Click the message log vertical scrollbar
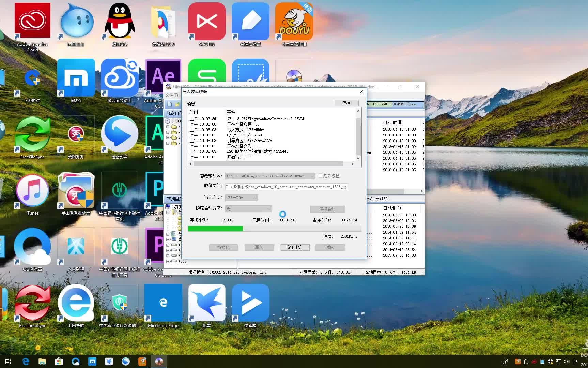Screen dimensions: 588x368 358,136
